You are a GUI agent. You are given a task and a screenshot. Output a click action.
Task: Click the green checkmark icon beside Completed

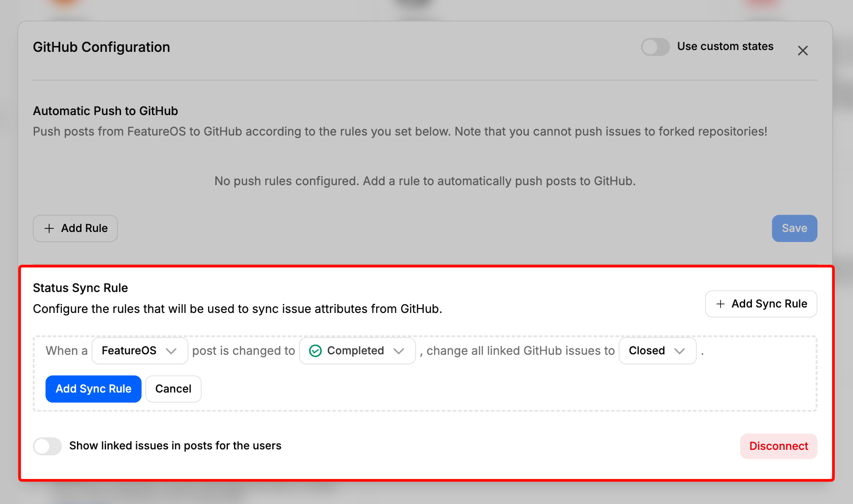315,351
